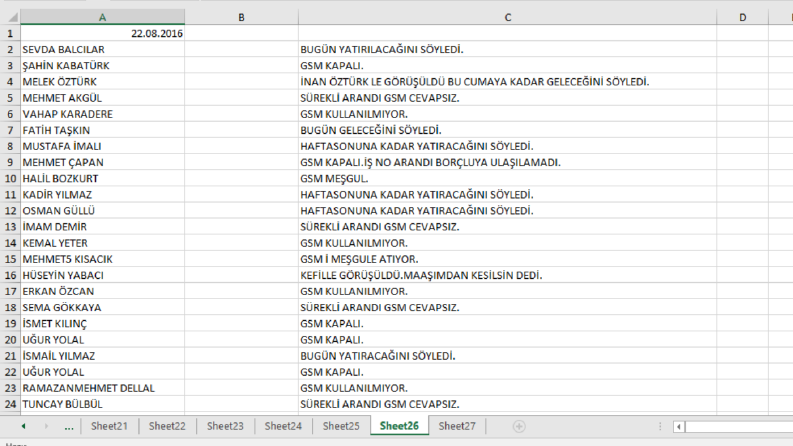Select cell SEVDA BALCILAR
Image resolution: width=793 pixels, height=446 pixels.
[x=103, y=50]
